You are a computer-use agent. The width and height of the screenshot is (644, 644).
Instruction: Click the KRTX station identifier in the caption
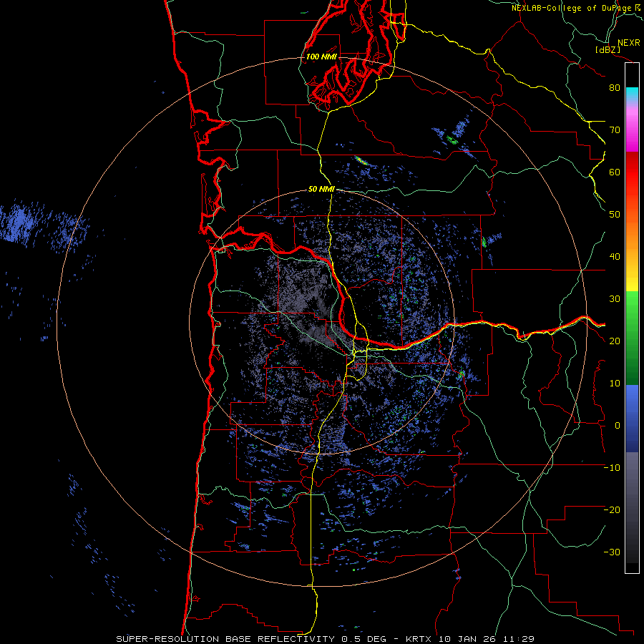419,639
